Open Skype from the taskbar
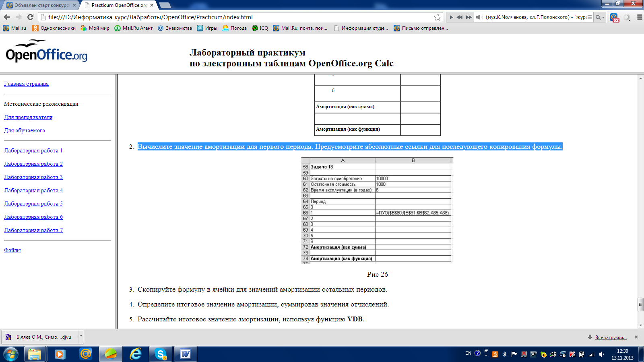Image resolution: width=644 pixels, height=362 pixels. point(161,354)
